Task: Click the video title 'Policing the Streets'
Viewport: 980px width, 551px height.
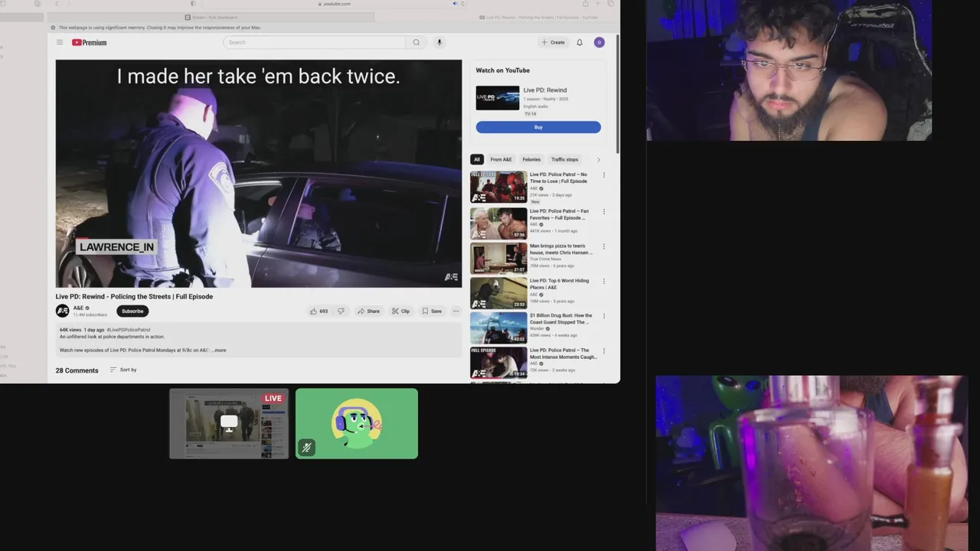Action: click(134, 296)
